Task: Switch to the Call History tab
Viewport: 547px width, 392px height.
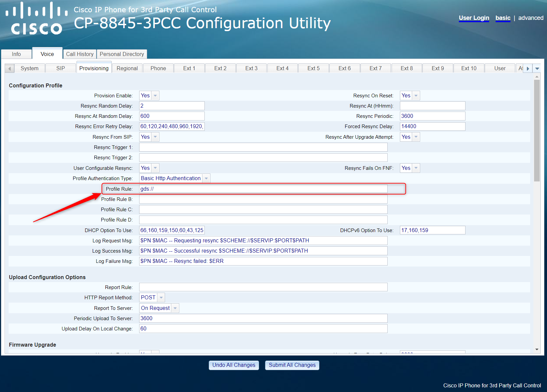Action: pyautogui.click(x=80, y=54)
